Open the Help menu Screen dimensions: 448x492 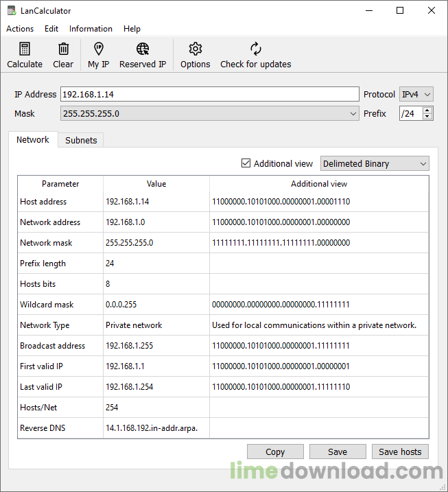132,29
